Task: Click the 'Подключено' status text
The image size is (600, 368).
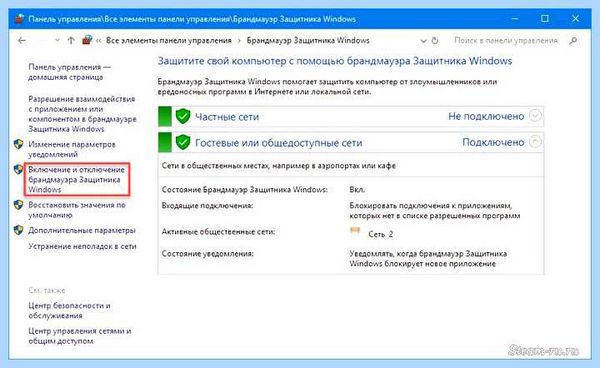Action: 493,142
